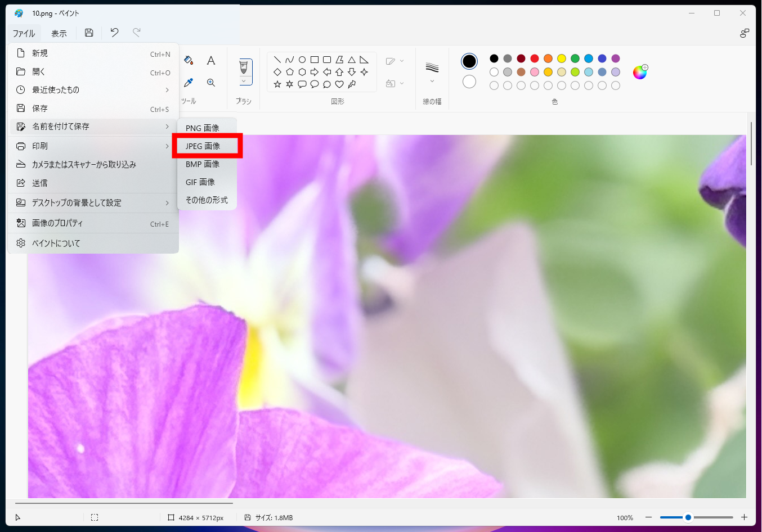762x532 pixels.
Task: Select the fill with color tool
Action: point(189,59)
